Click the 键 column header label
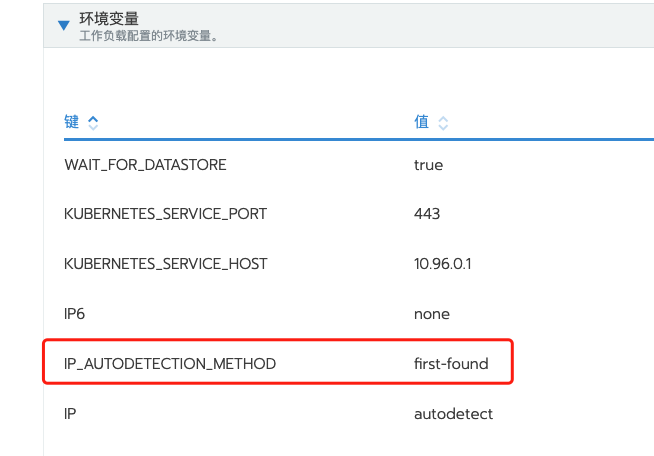This screenshot has height=456, width=654. 71,122
